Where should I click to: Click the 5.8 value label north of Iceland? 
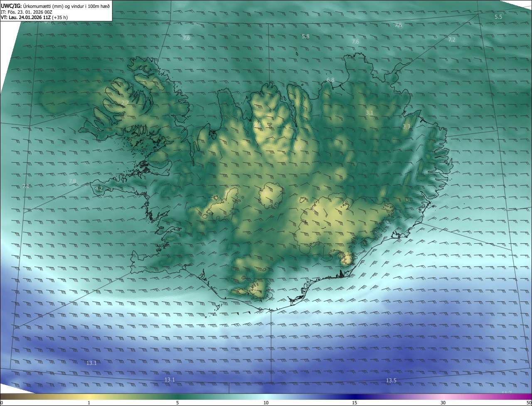coord(305,37)
